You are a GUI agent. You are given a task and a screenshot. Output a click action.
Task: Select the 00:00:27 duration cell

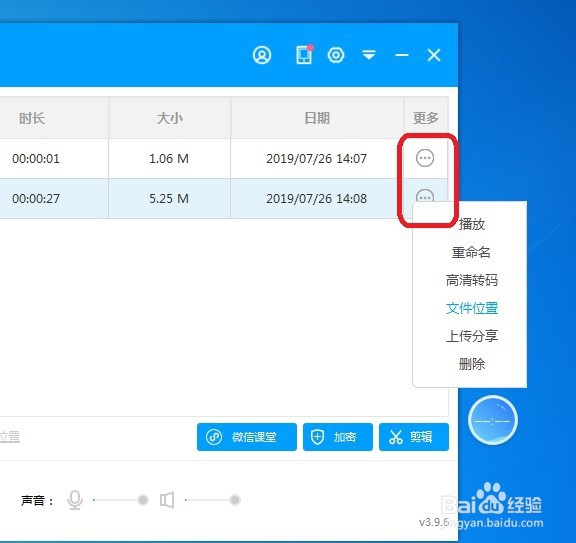point(36,198)
